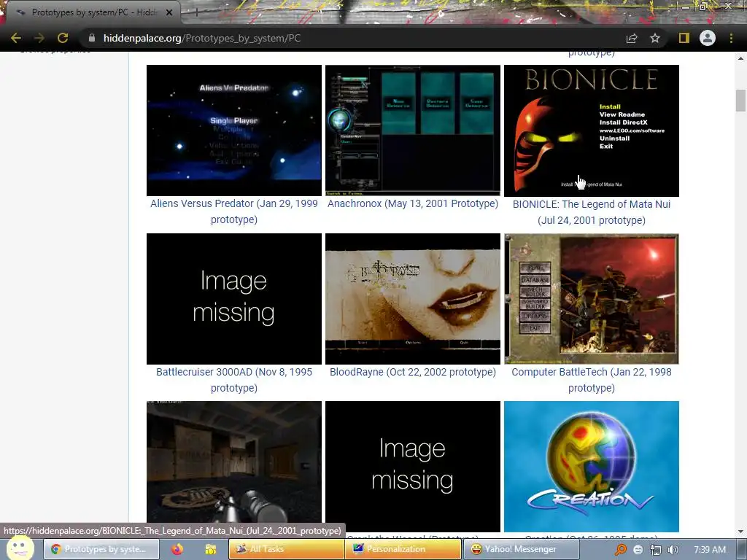Image resolution: width=747 pixels, height=560 pixels.
Task: Open the Chrome three-dot menu
Action: pyautogui.click(x=731, y=38)
